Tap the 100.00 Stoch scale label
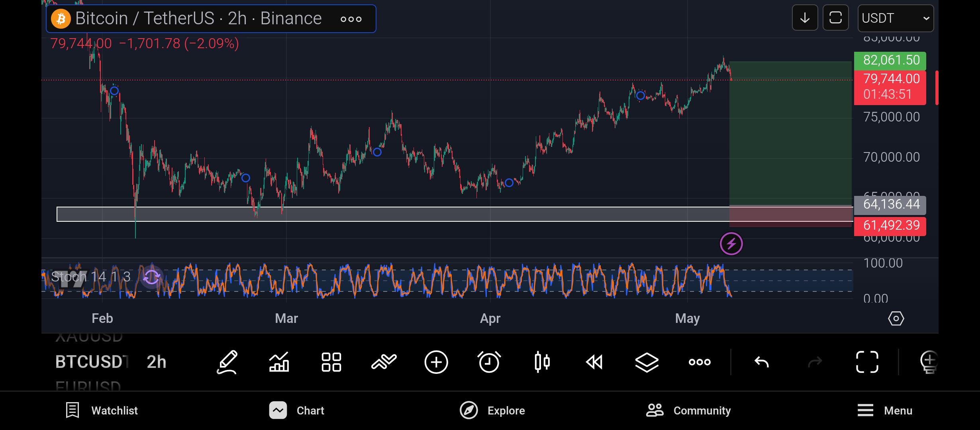 coord(883,263)
